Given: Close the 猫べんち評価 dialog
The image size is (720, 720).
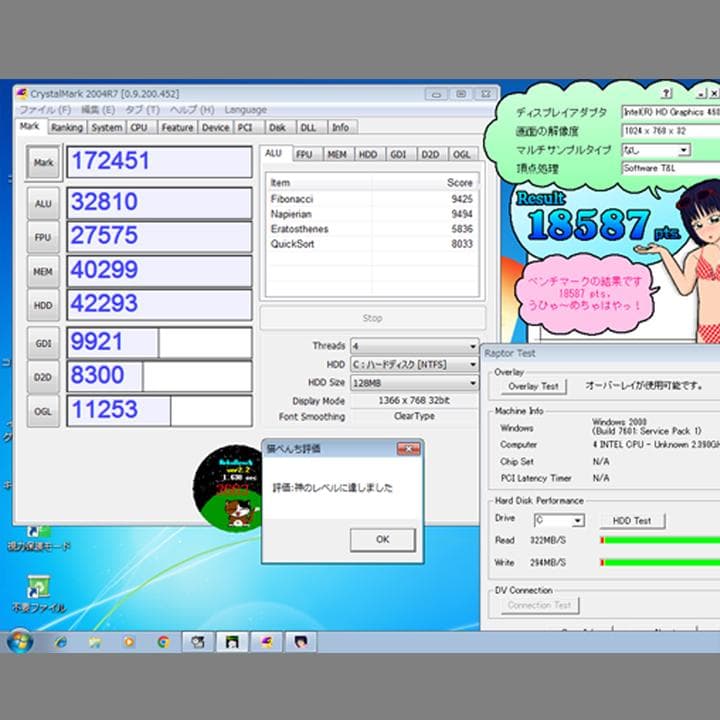Looking at the screenshot, I should coord(408,449).
